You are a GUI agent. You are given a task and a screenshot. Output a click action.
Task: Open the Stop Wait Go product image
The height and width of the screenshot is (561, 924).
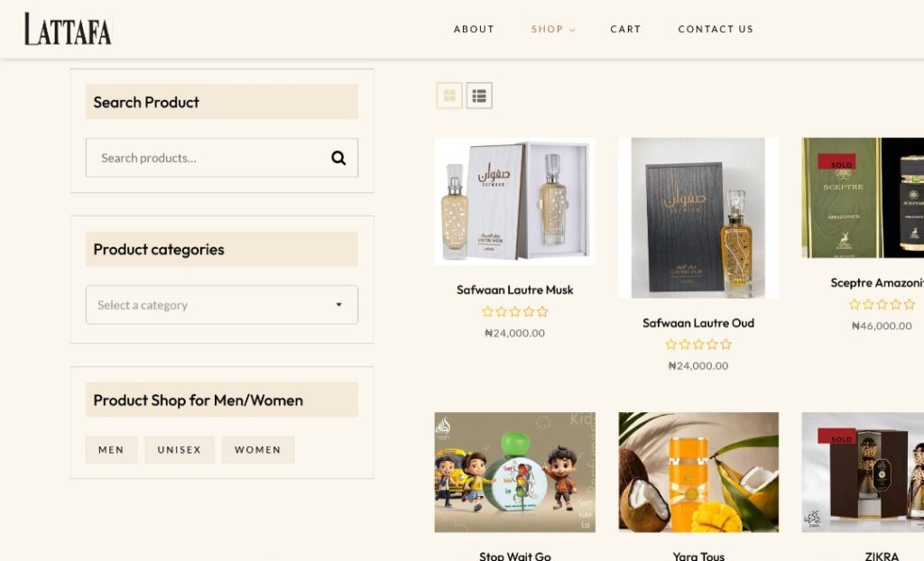(515, 472)
